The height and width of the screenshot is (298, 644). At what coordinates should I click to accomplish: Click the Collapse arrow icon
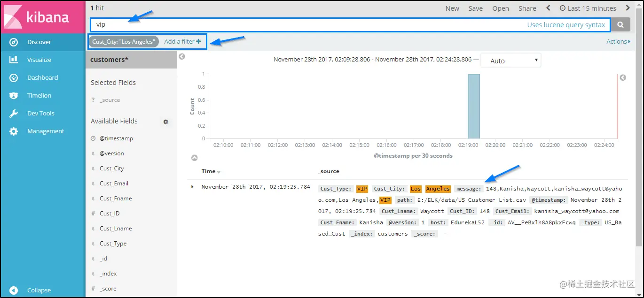coord(14,290)
